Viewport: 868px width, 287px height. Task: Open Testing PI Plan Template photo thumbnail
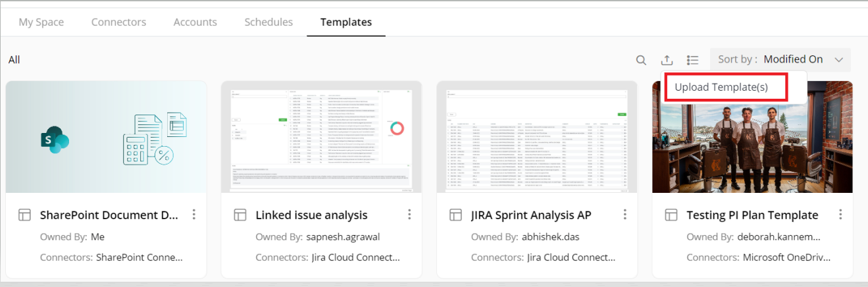(x=752, y=137)
